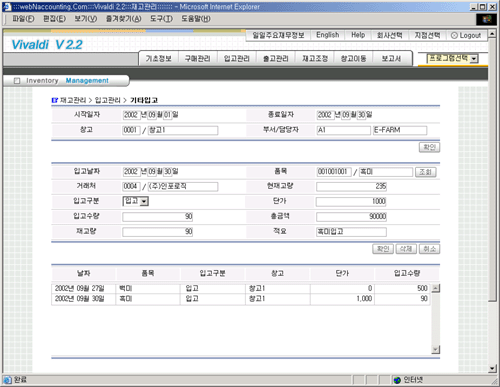Screen dimensions: 500x387
Task: Click the start date year field
Action: [x=132, y=115]
